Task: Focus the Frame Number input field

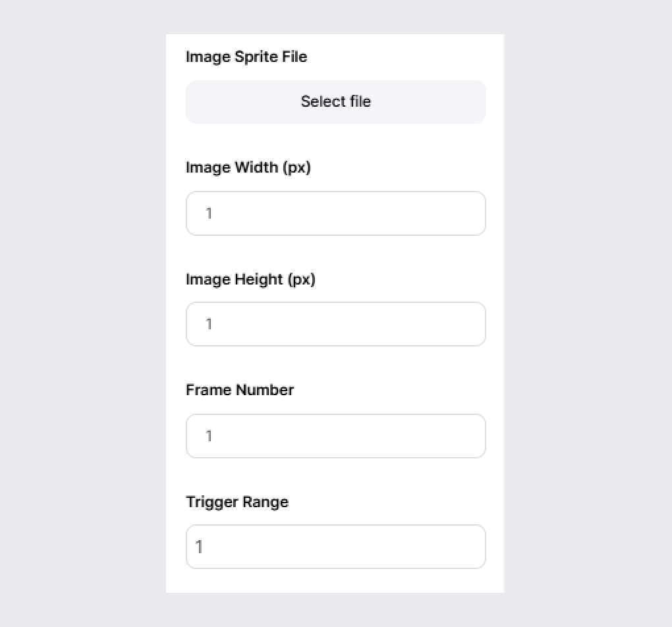Action: click(335, 436)
